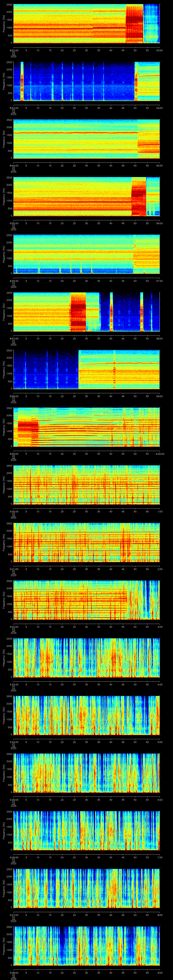173x980 pixels.
Task: Select the spectrogram starting at 9:06:00
Action: pos(86,831)
